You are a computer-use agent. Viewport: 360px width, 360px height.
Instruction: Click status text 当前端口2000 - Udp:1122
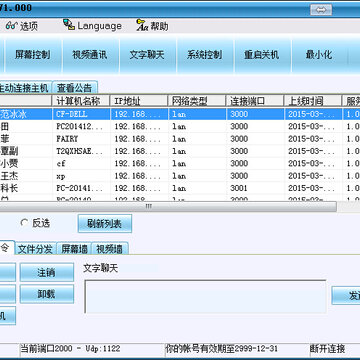tap(70, 349)
